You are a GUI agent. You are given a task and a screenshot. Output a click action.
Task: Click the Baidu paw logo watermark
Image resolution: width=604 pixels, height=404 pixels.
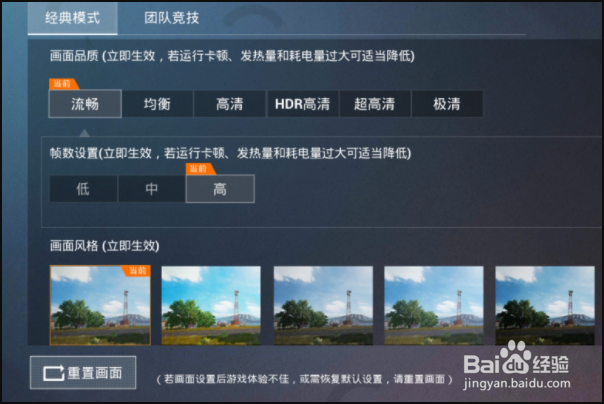(515, 357)
